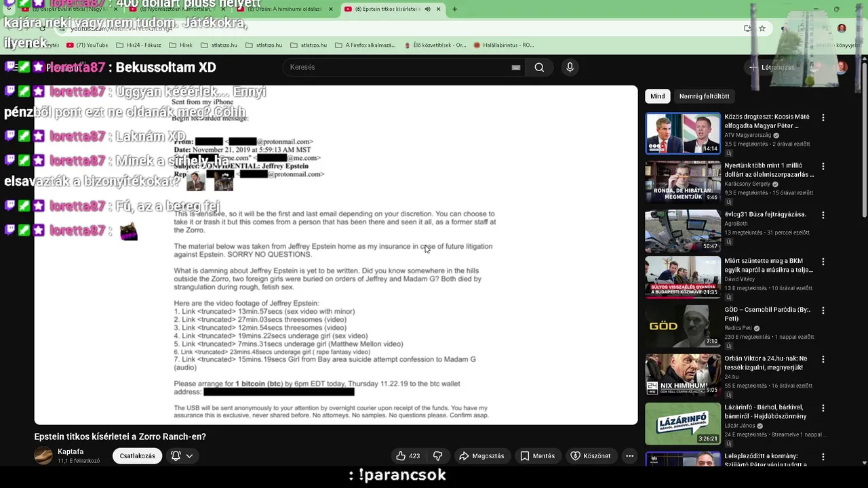Open Orbán Viktor a 24.hu-nak video title

point(766,363)
